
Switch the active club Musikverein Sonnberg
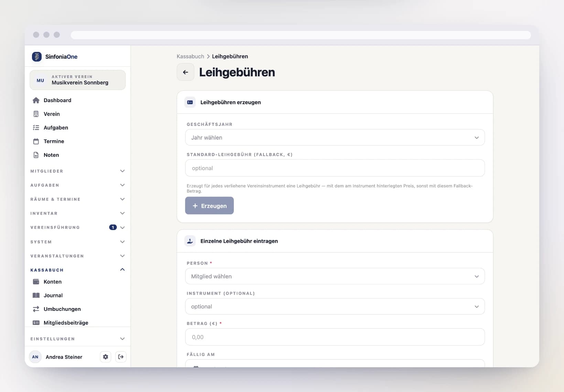(x=78, y=80)
